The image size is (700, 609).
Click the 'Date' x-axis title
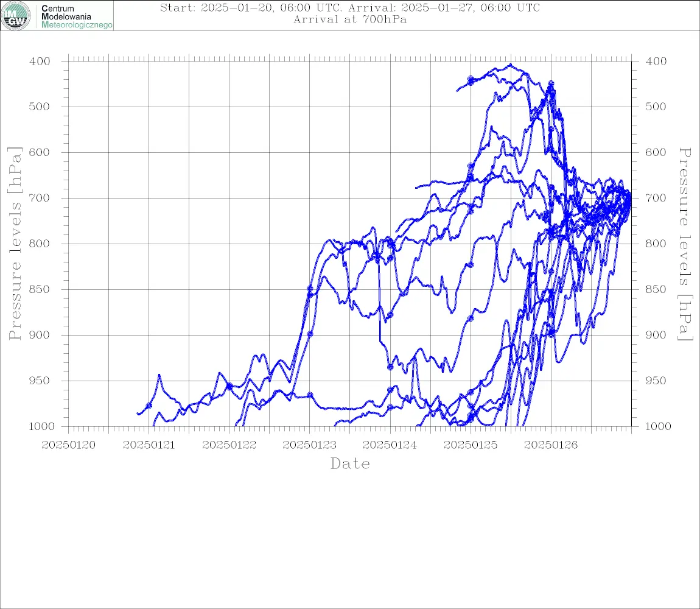351,463
